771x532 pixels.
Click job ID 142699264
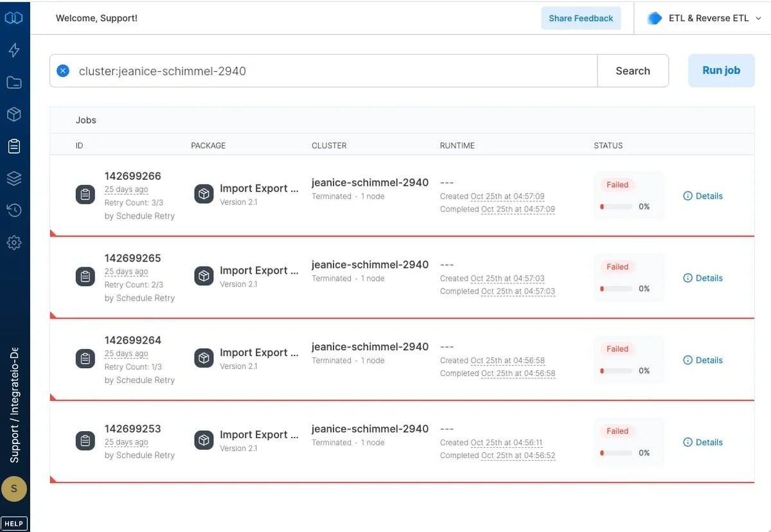pos(133,341)
